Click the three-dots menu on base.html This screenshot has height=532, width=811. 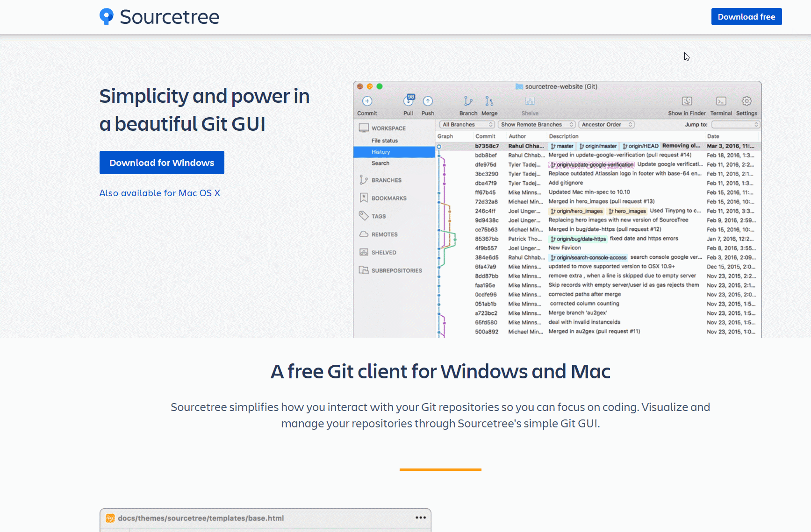tap(420, 518)
